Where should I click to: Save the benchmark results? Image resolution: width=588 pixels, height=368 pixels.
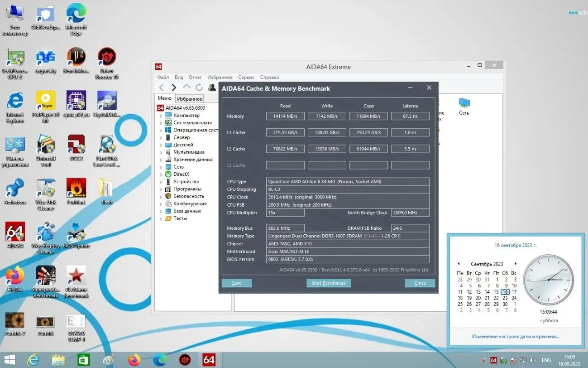click(x=236, y=283)
